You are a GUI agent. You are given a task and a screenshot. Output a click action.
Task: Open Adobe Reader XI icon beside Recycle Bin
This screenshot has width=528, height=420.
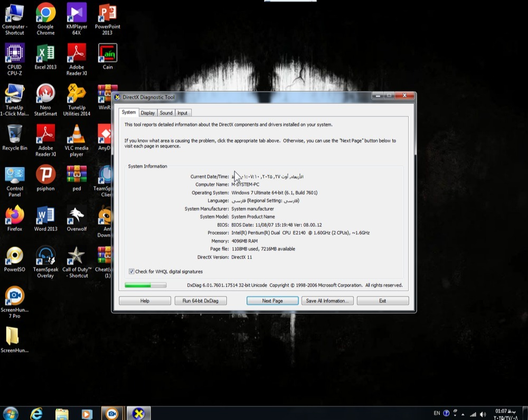click(x=45, y=141)
